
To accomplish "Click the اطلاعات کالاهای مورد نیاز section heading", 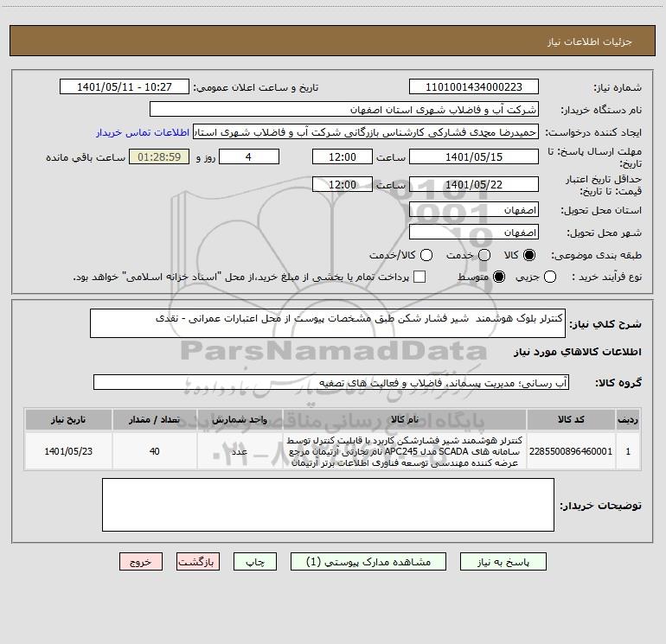I will pyautogui.click(x=577, y=352).
